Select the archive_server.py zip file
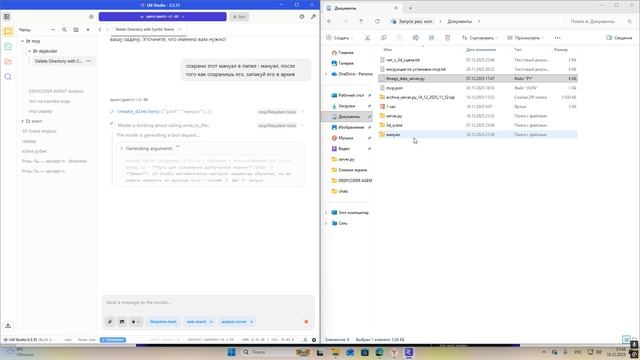Viewport: 640px width, 360px height. (478, 97)
